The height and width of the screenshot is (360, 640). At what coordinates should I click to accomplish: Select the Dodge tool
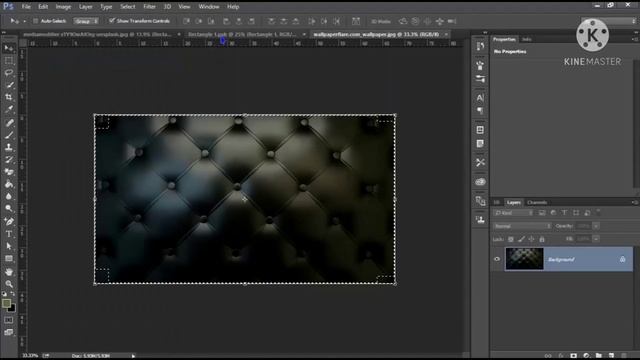(9, 209)
